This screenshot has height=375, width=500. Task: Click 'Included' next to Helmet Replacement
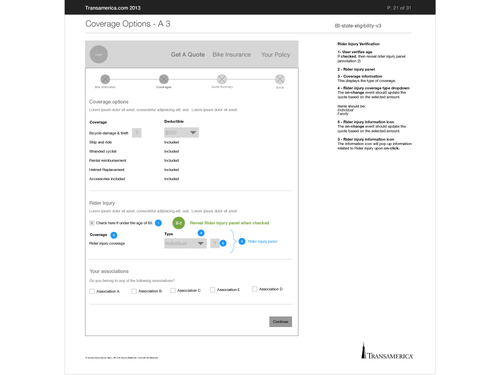171,170
